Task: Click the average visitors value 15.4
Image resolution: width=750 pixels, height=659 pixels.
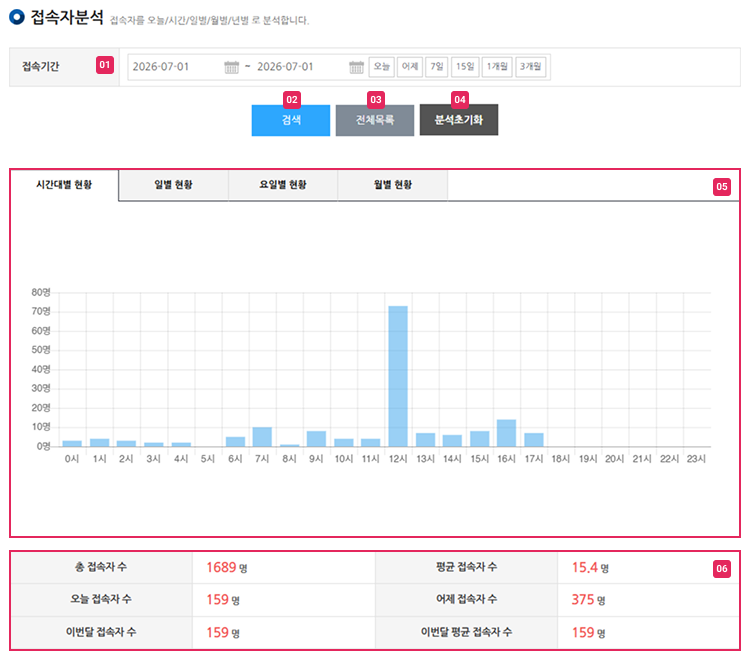Action: click(x=585, y=568)
